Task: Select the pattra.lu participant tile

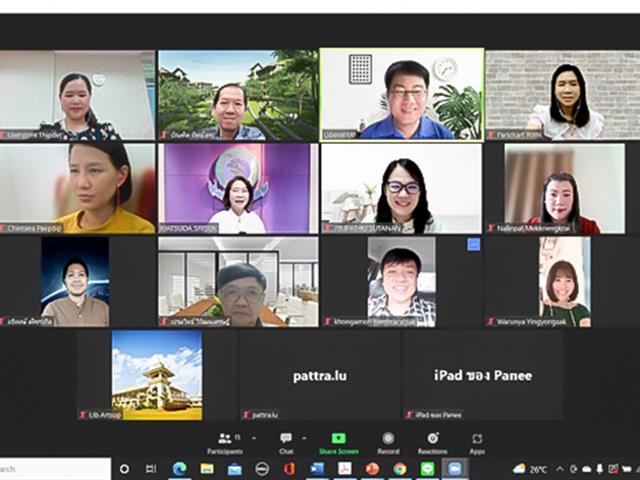Action: (320, 375)
